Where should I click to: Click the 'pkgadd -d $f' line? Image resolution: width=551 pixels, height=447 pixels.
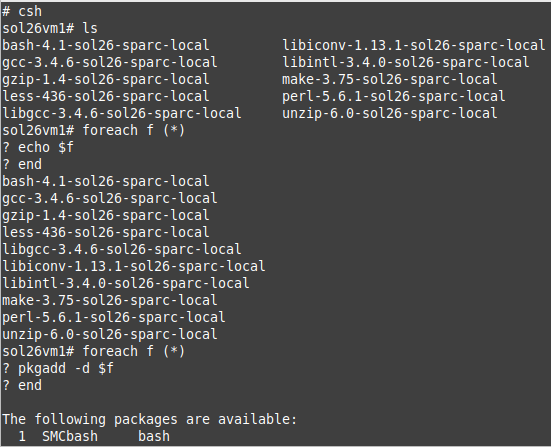click(58, 369)
